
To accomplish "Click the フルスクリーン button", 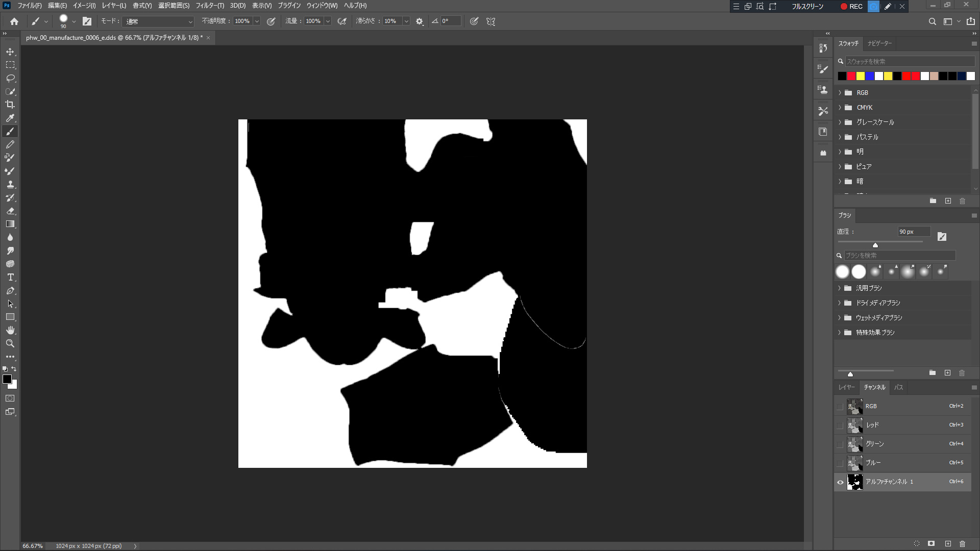I will (x=807, y=7).
